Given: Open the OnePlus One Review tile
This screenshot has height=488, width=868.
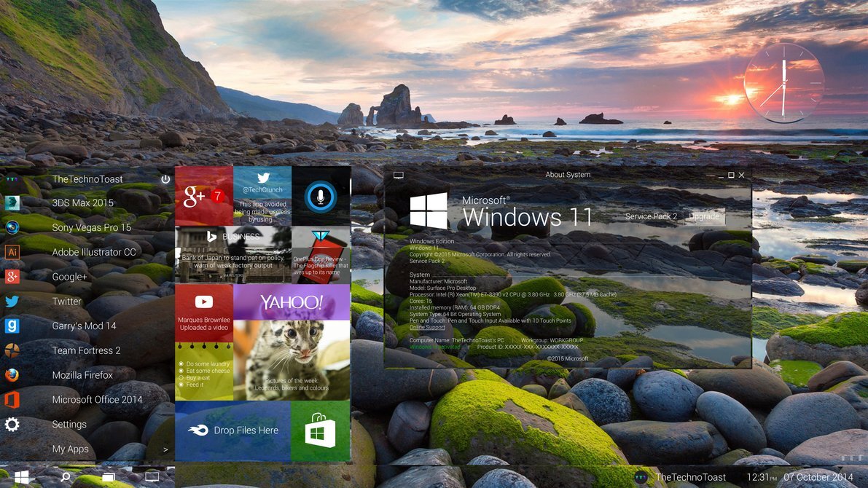Looking at the screenshot, I should (x=321, y=254).
